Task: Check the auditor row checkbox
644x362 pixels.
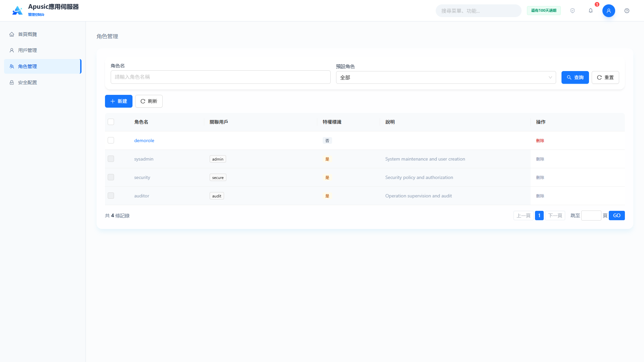Action: click(x=111, y=196)
